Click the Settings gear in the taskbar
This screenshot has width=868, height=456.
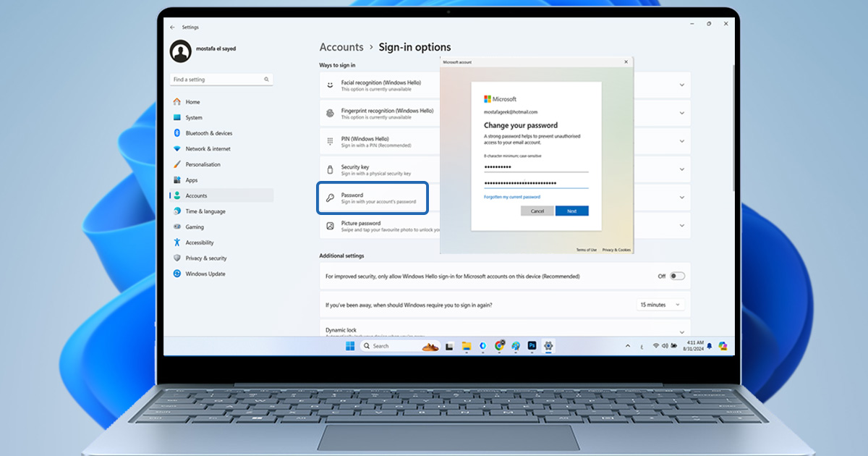click(x=548, y=346)
